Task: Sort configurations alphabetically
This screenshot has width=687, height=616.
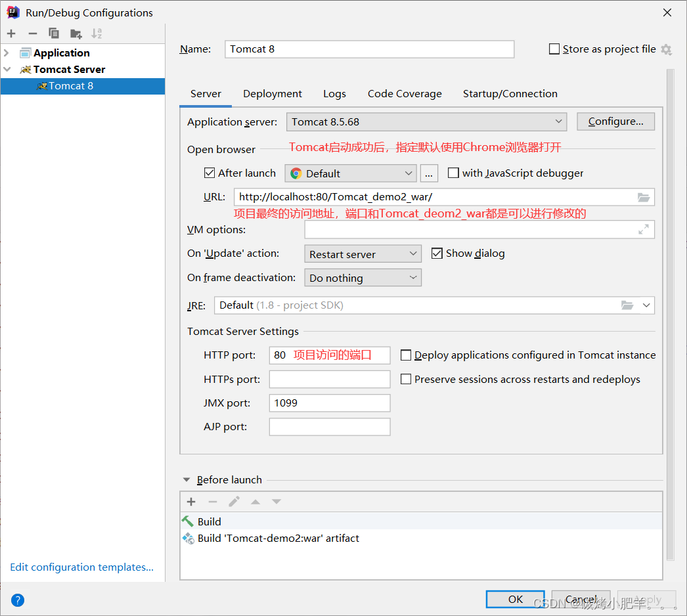Action: [97, 33]
